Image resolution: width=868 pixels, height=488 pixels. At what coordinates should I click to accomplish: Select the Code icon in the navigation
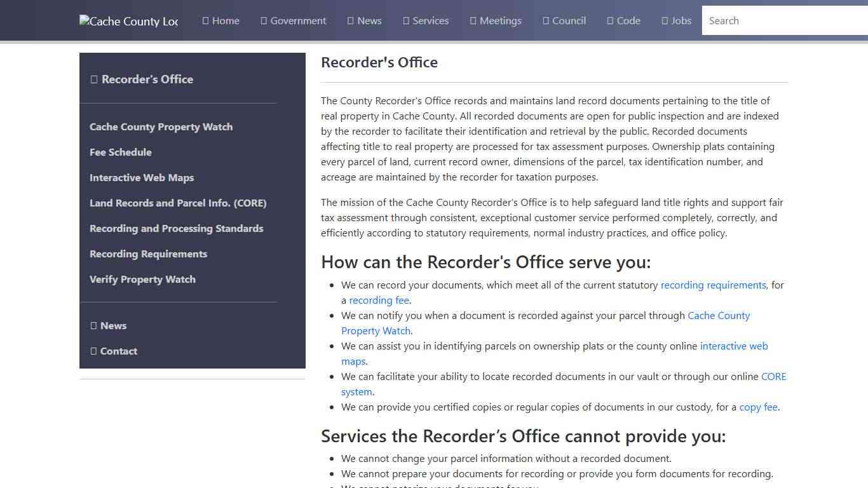pos(609,20)
